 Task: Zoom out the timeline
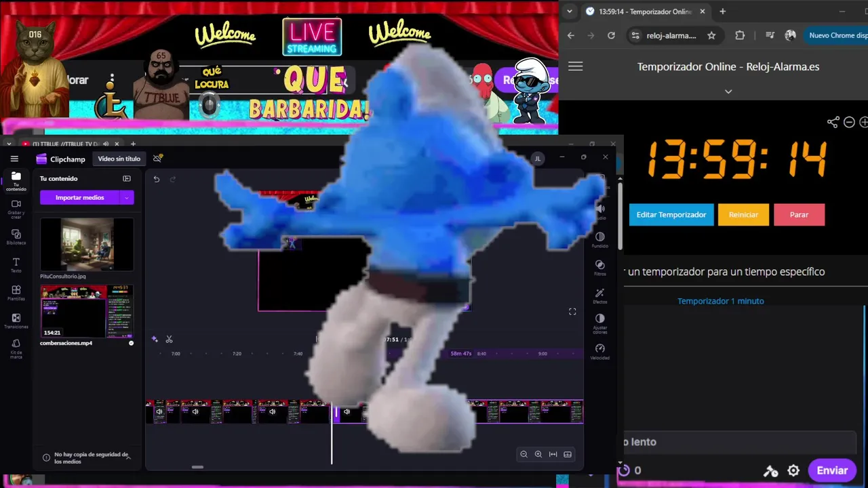[x=524, y=454]
